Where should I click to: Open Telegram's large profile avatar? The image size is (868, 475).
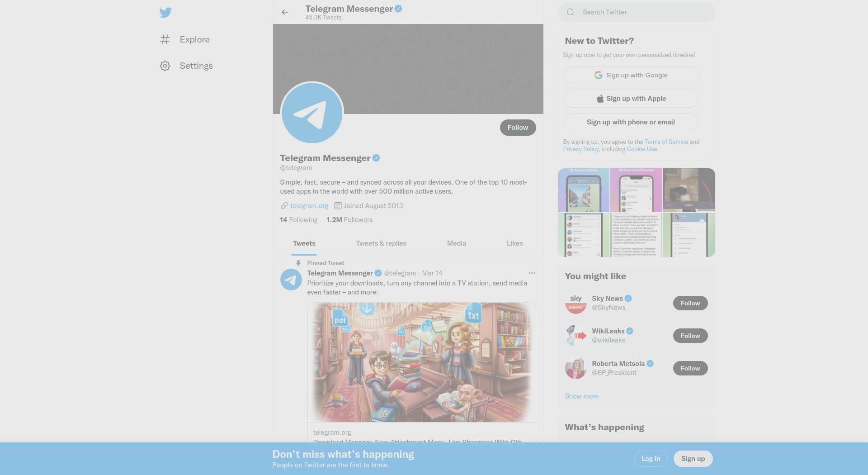312,113
